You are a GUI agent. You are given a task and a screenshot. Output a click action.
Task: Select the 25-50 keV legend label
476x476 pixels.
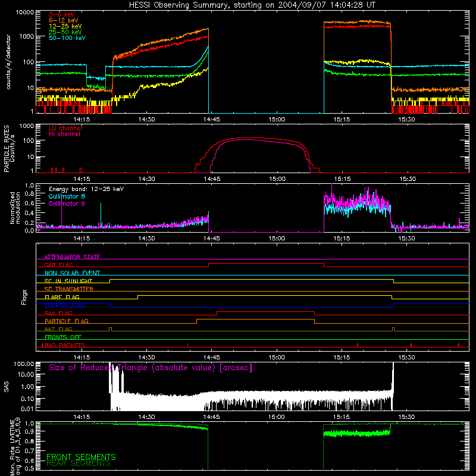click(x=65, y=32)
